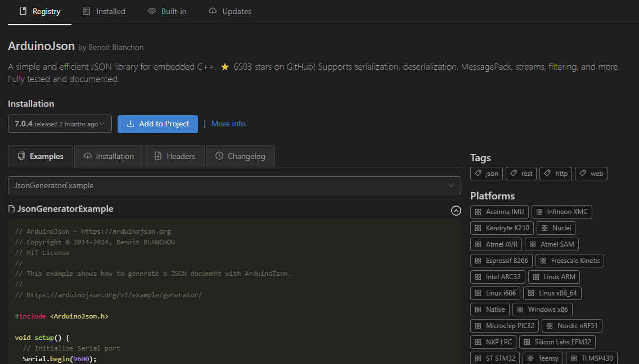The width and height of the screenshot is (639, 364).
Task: Follow the More info link
Action: (x=228, y=124)
